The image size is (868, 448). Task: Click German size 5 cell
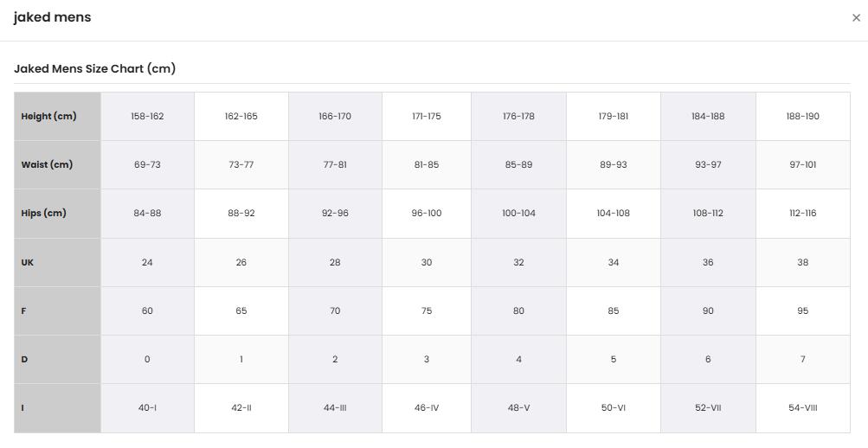click(x=614, y=360)
